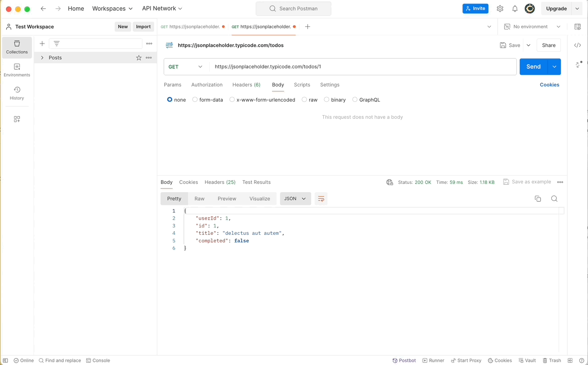
Task: Create a new collection with plus icon
Action: click(x=42, y=44)
